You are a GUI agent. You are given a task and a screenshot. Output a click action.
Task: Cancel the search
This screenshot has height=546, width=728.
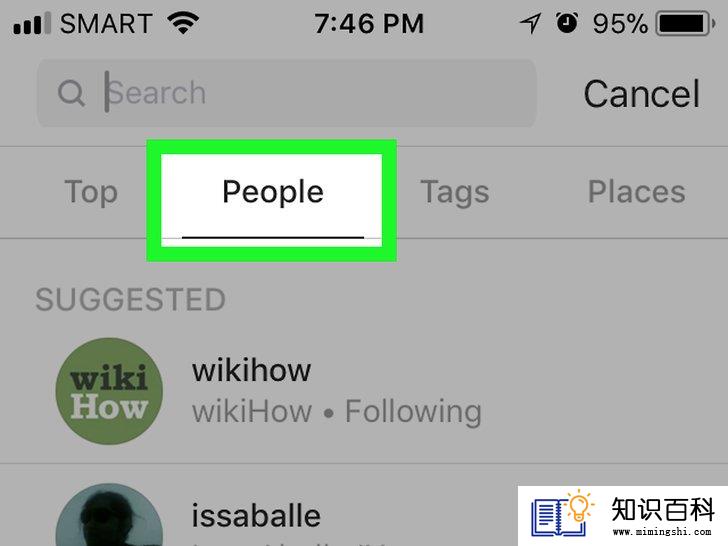click(x=641, y=94)
